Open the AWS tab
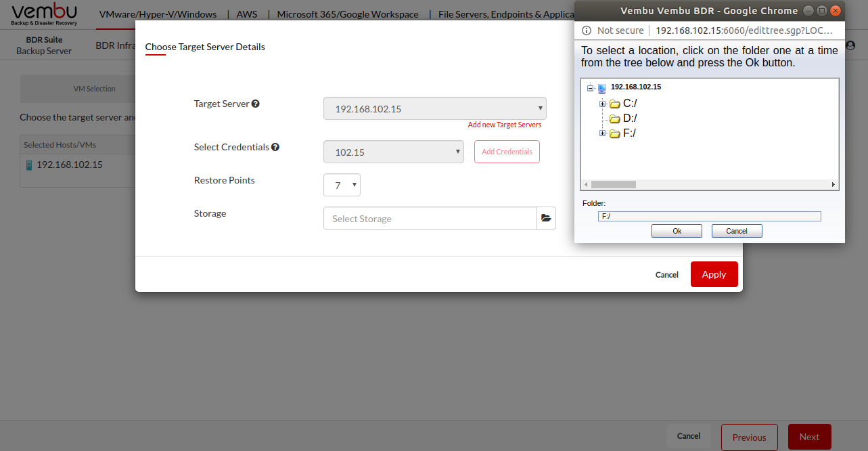Screen dimensions: 868x451 (x=247, y=14)
